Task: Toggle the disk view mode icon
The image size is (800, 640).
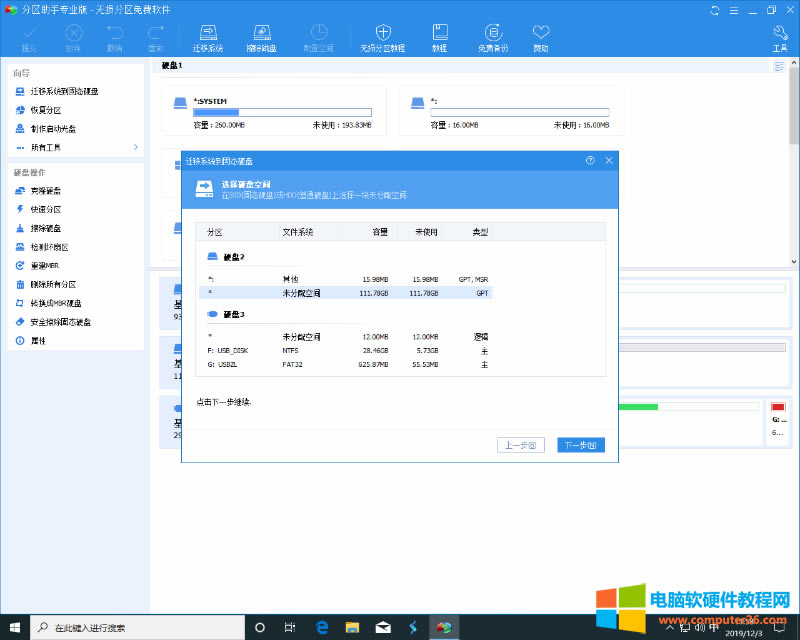Action: point(779,66)
